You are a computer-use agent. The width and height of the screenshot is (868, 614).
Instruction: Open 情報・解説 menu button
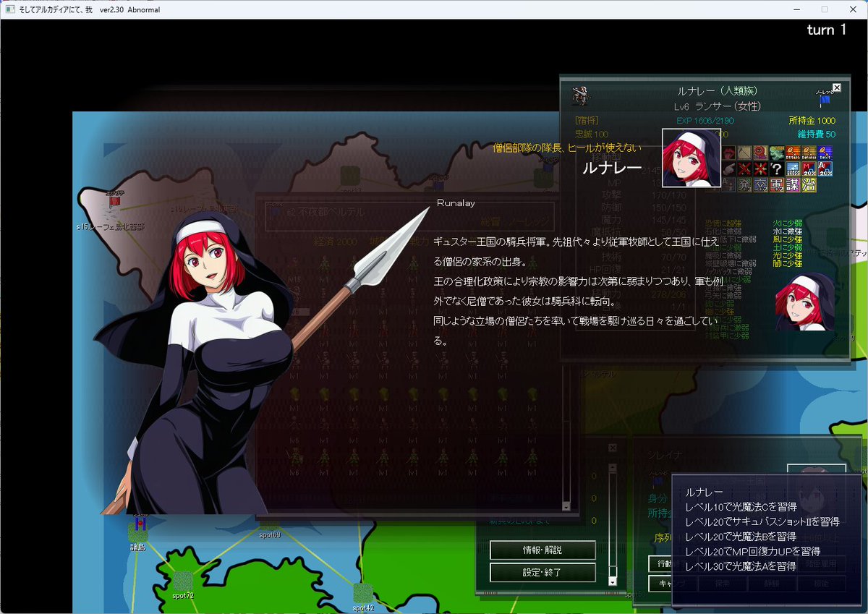(542, 550)
